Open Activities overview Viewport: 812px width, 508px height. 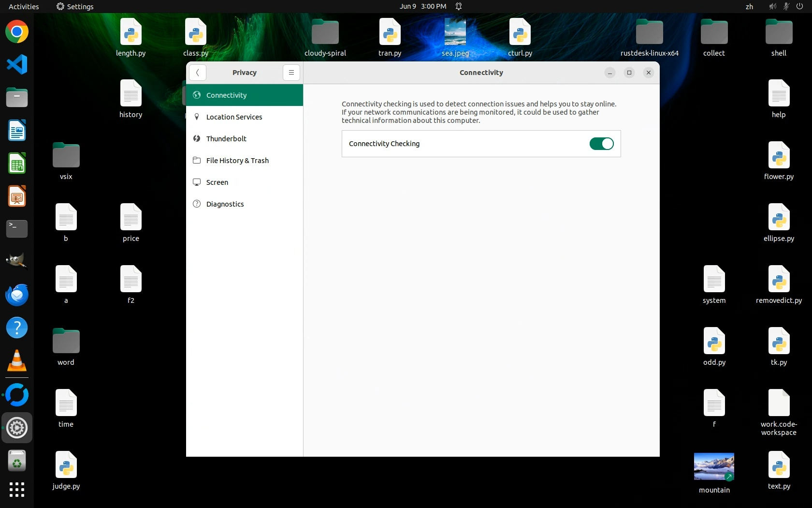24,6
